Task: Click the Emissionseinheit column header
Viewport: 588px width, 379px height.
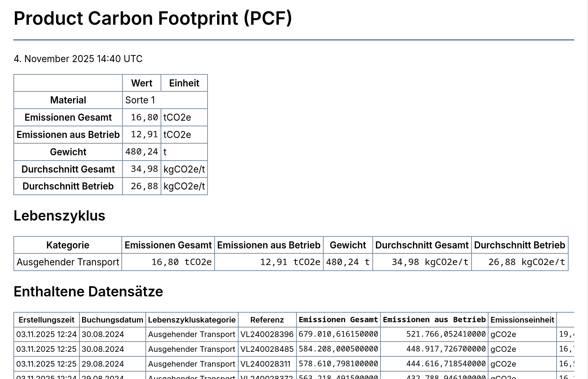Action: pyautogui.click(x=522, y=320)
